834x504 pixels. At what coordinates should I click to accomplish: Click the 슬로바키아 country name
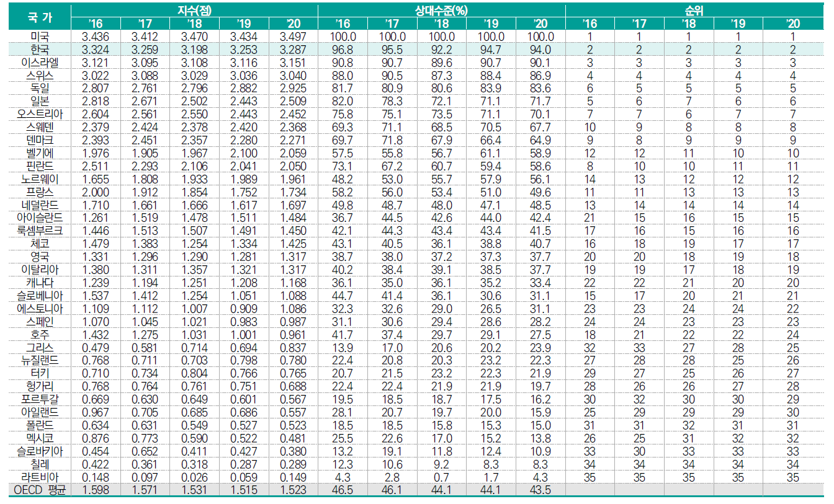coord(40,450)
